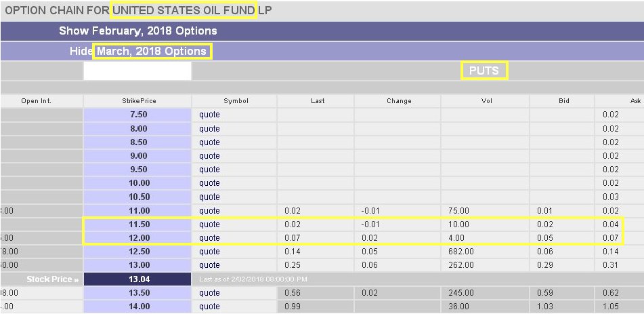The height and width of the screenshot is (314, 644).
Task: Click the PUTS section header
Action: [484, 71]
